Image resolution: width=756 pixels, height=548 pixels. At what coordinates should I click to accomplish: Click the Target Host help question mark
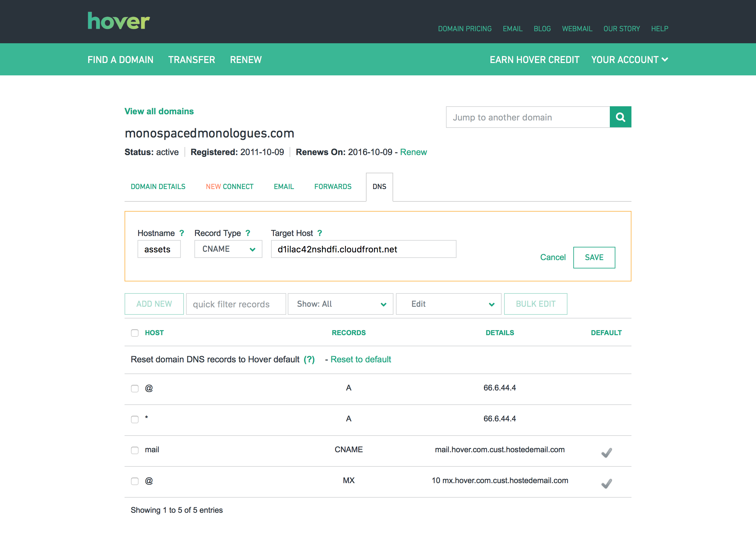tap(320, 233)
